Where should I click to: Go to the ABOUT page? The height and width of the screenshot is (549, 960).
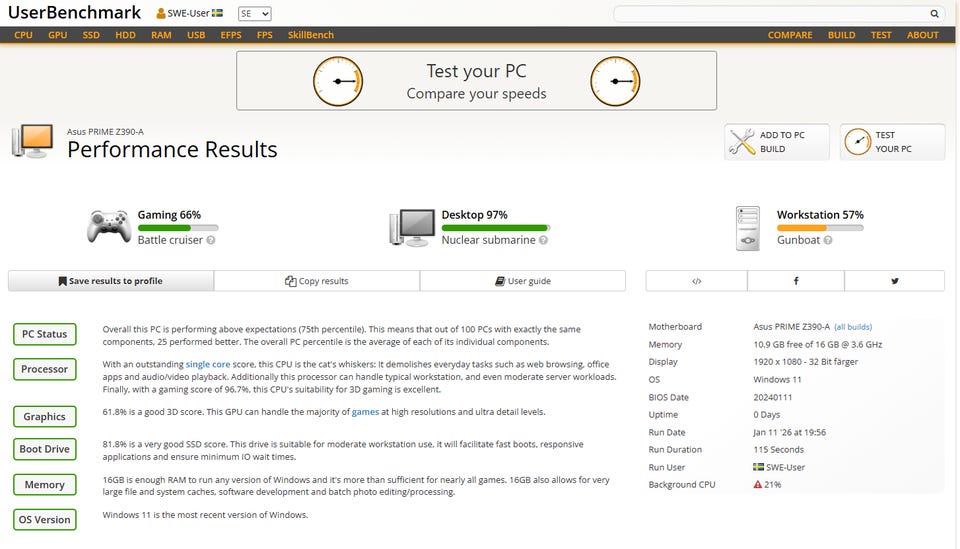click(923, 35)
